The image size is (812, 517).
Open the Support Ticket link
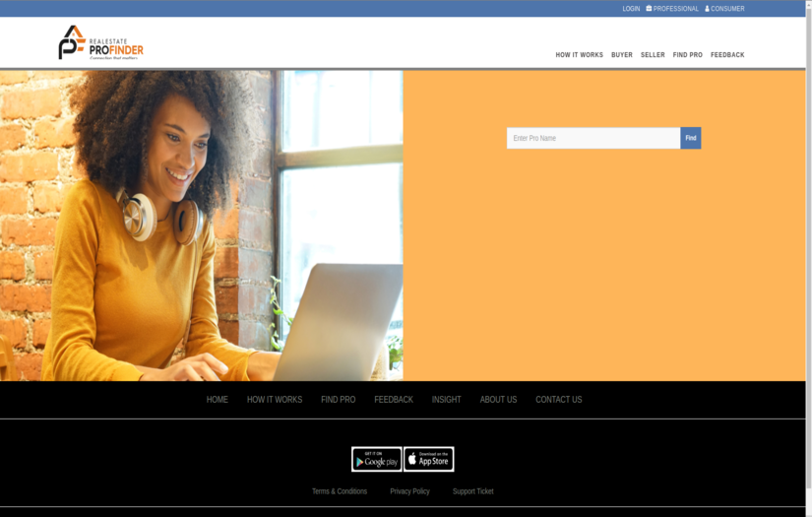tap(472, 491)
